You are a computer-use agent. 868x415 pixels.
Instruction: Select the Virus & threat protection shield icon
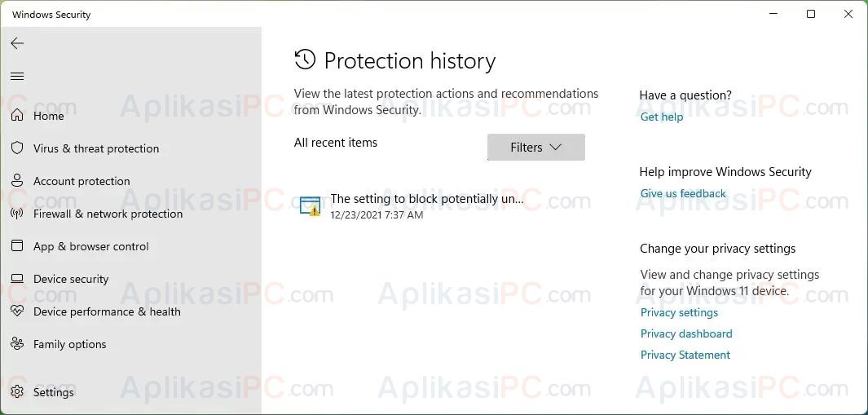tap(17, 148)
